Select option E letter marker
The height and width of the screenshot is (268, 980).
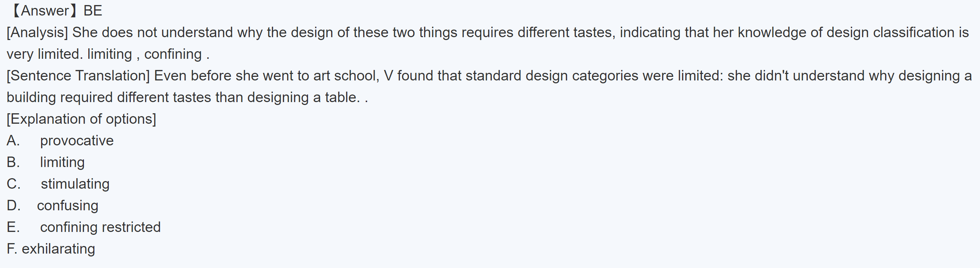click(13, 227)
